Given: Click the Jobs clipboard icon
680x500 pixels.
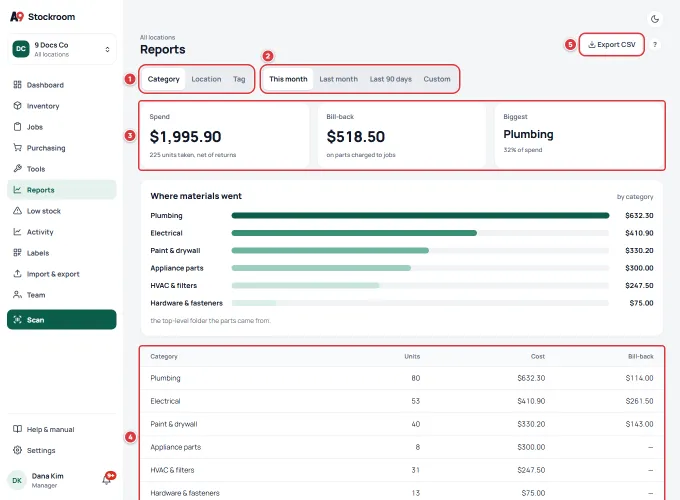Looking at the screenshot, I should [x=17, y=127].
